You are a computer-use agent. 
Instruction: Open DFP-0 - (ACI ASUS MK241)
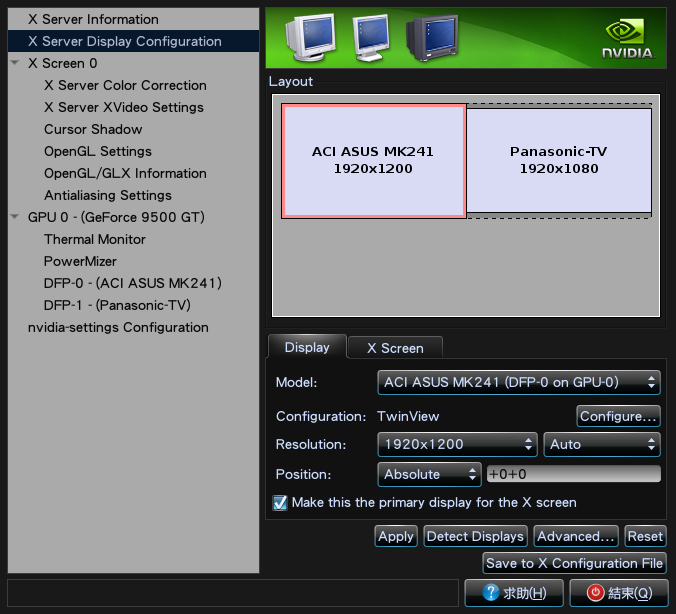133,283
